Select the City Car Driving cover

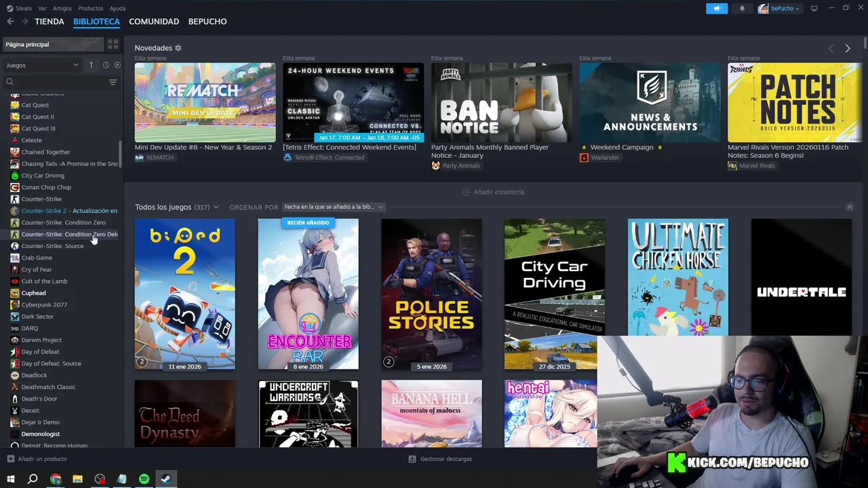555,294
